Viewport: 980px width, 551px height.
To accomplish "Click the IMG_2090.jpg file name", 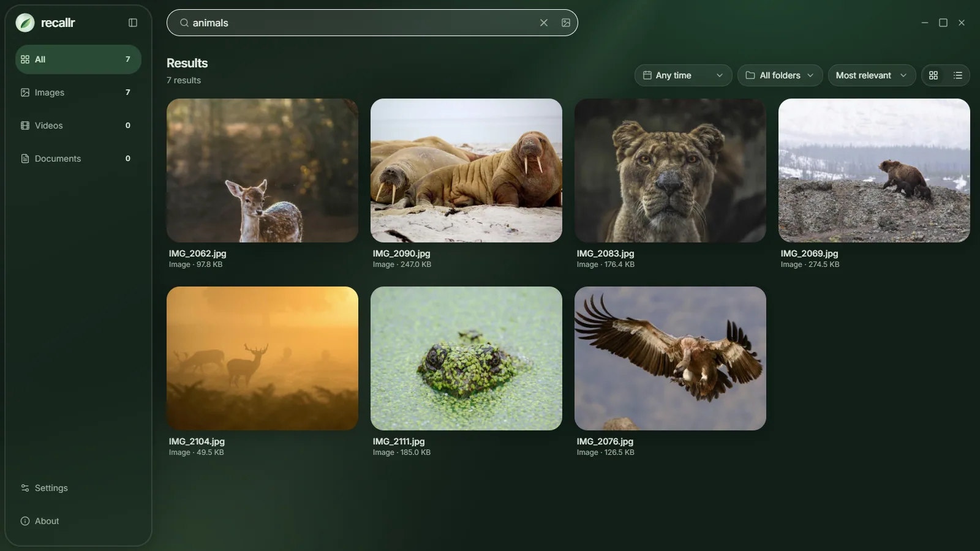I will [x=402, y=253].
